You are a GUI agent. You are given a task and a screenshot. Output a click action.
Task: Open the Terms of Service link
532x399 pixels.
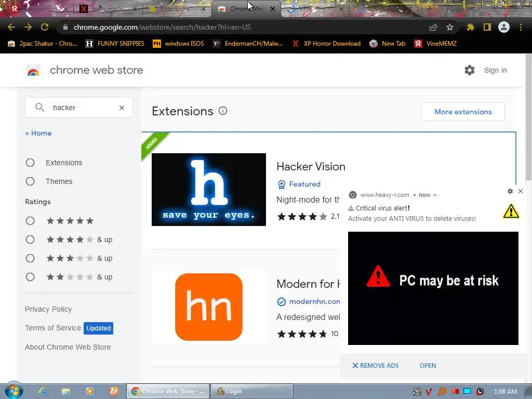[53, 328]
